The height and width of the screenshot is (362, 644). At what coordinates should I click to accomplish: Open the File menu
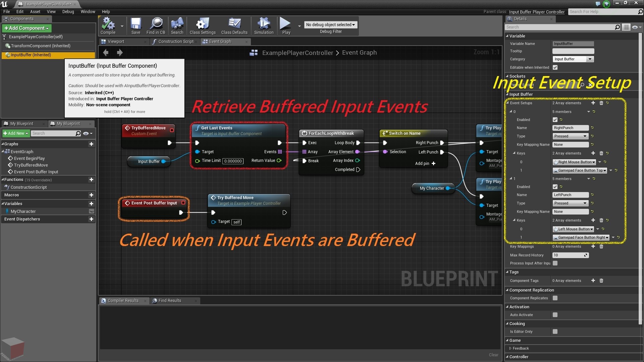(6, 11)
